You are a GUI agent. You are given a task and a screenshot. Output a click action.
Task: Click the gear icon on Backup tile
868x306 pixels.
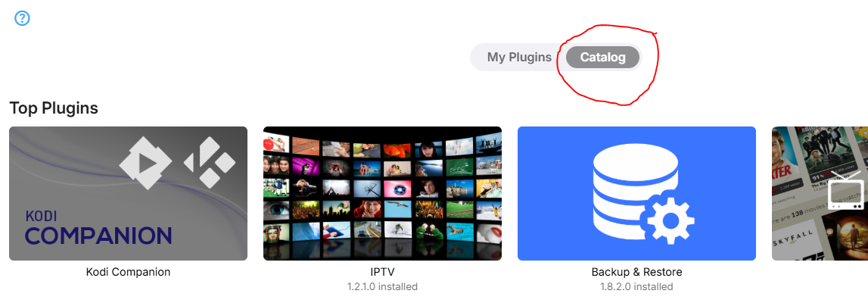click(x=670, y=220)
